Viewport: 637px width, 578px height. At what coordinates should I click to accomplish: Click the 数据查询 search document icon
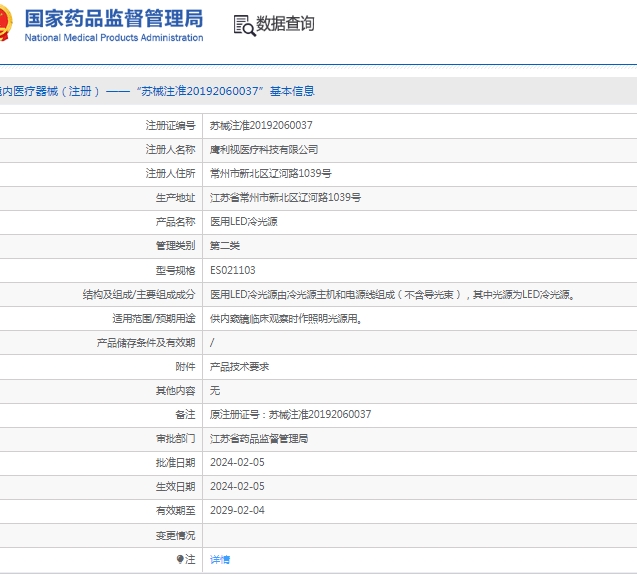coord(245,26)
